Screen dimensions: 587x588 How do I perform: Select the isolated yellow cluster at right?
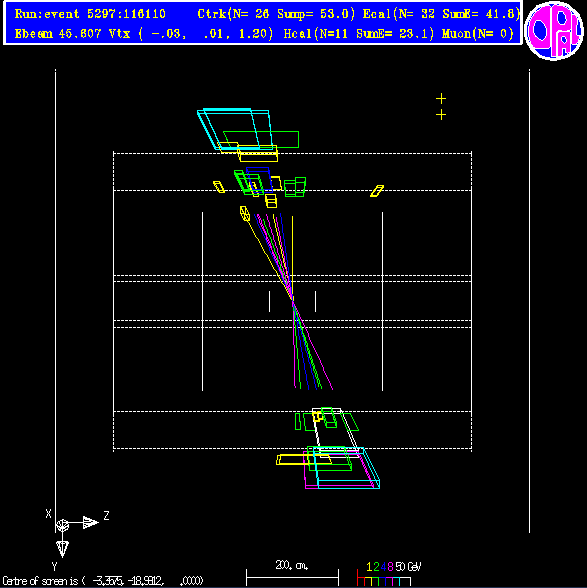pyautogui.click(x=377, y=191)
